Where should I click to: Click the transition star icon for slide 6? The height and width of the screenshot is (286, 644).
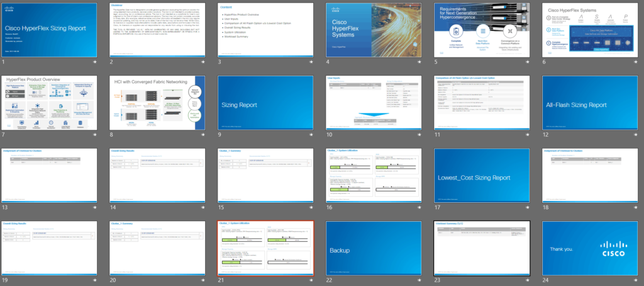pyautogui.click(x=636, y=62)
